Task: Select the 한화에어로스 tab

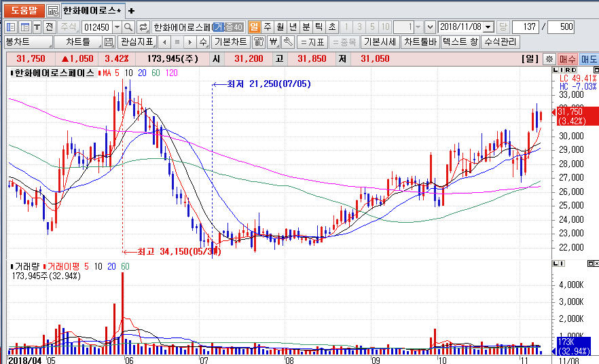Action: click(x=91, y=11)
